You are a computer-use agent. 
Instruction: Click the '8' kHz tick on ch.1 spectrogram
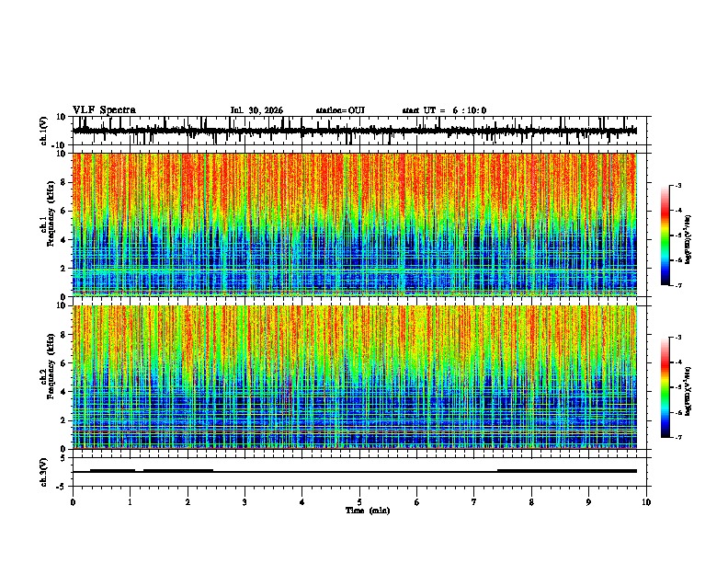point(63,182)
